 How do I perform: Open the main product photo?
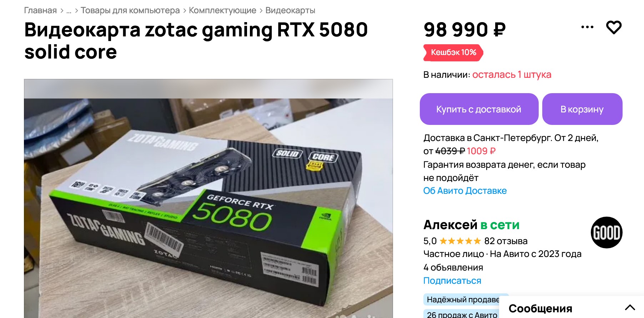pos(208,198)
